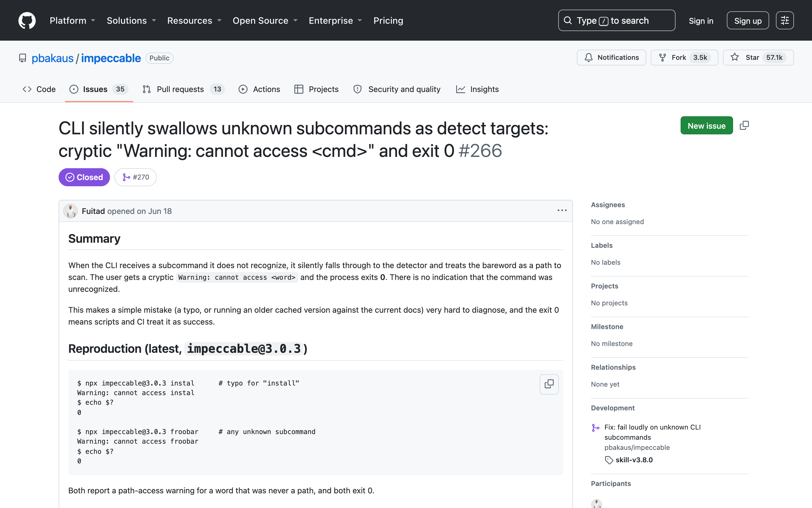The image size is (812, 508).
Task: Copy issue link with icon beside New issue
Action: (744, 125)
